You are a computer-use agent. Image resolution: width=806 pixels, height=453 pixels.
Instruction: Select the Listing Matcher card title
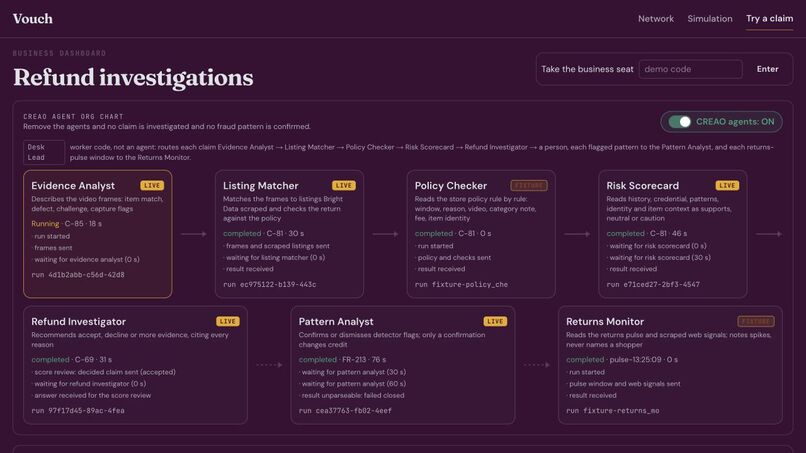pyautogui.click(x=261, y=186)
